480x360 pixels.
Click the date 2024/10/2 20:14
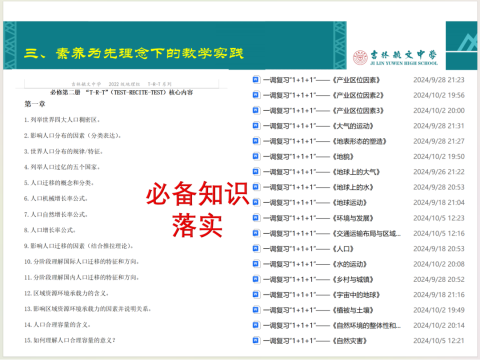coord(439,325)
